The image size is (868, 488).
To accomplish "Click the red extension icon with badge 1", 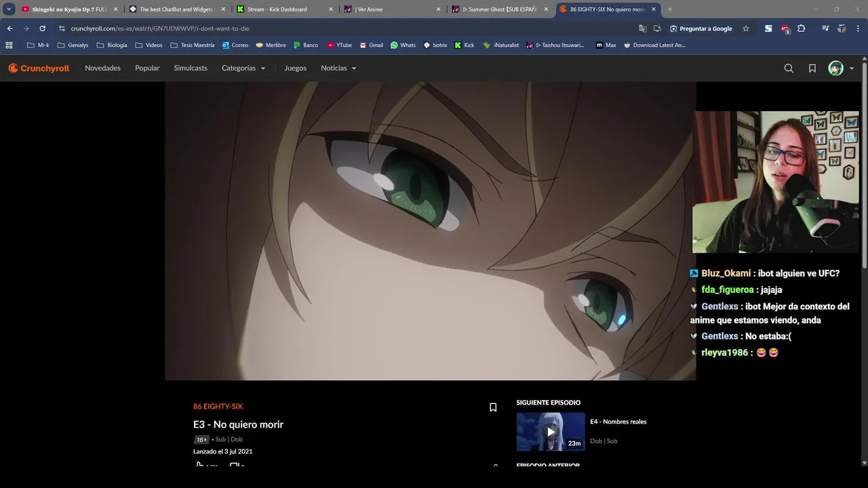I will pyautogui.click(x=785, y=28).
